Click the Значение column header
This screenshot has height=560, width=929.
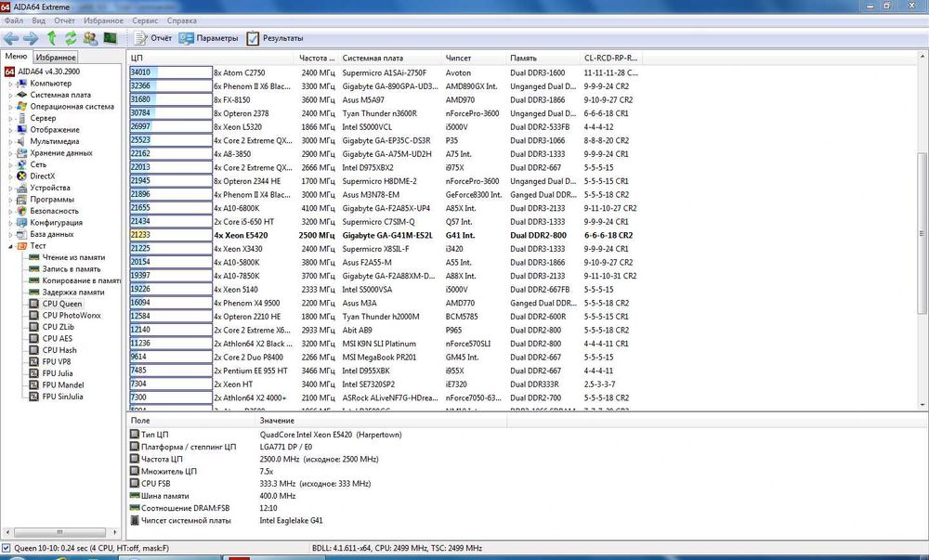382,421
